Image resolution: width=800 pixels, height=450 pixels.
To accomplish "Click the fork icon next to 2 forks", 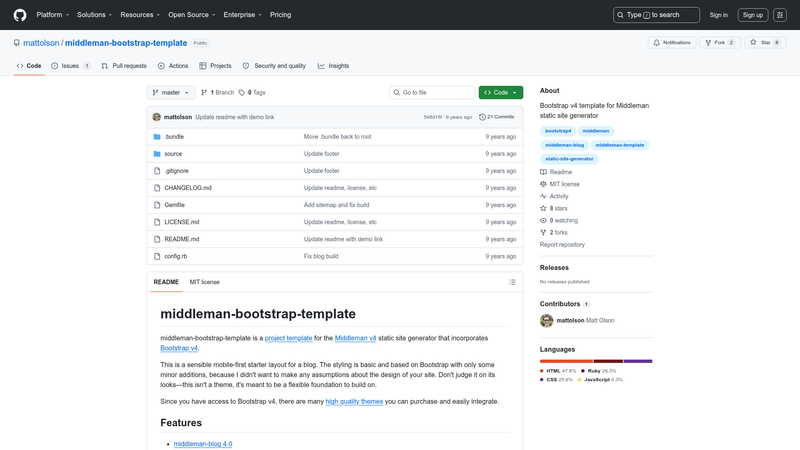I will point(543,233).
